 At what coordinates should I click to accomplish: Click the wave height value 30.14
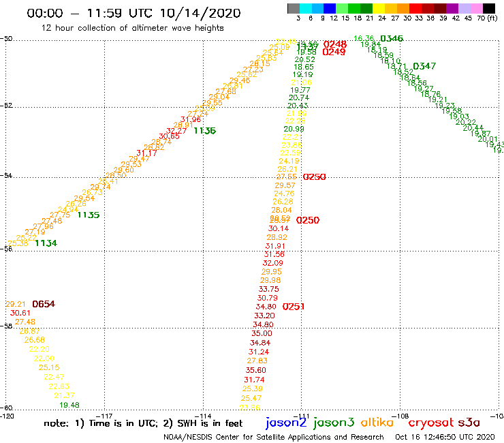click(x=279, y=229)
